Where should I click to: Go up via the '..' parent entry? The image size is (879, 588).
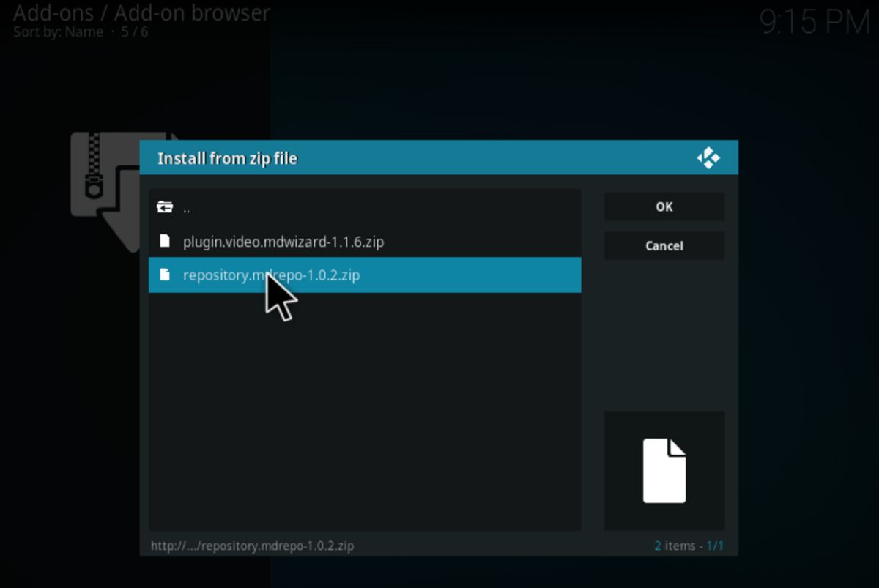click(365, 207)
